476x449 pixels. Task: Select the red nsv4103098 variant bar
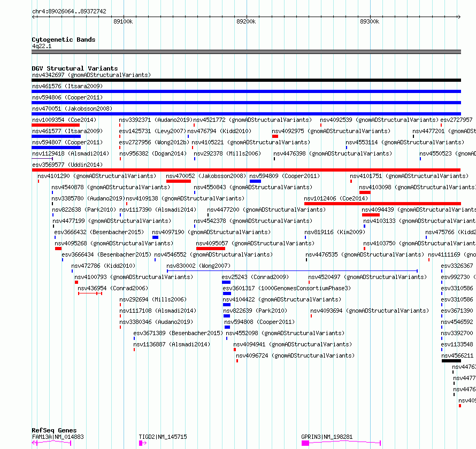[x=365, y=192]
